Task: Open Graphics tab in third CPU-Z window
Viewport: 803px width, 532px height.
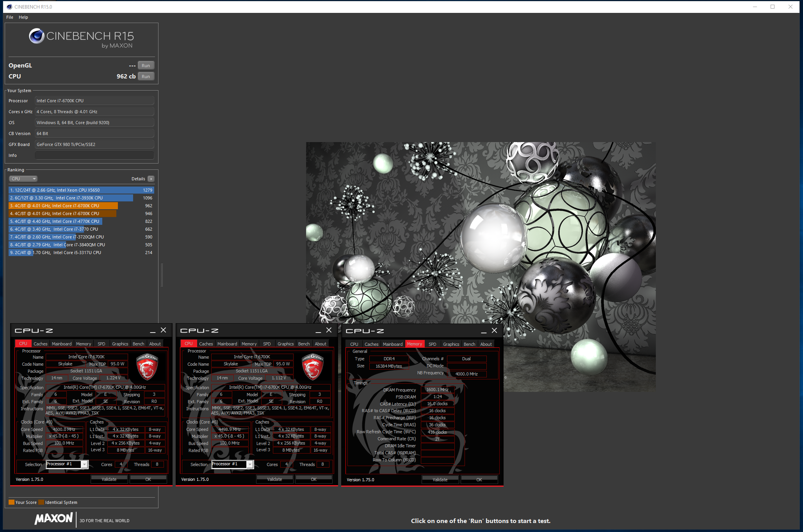Action: tap(451, 344)
